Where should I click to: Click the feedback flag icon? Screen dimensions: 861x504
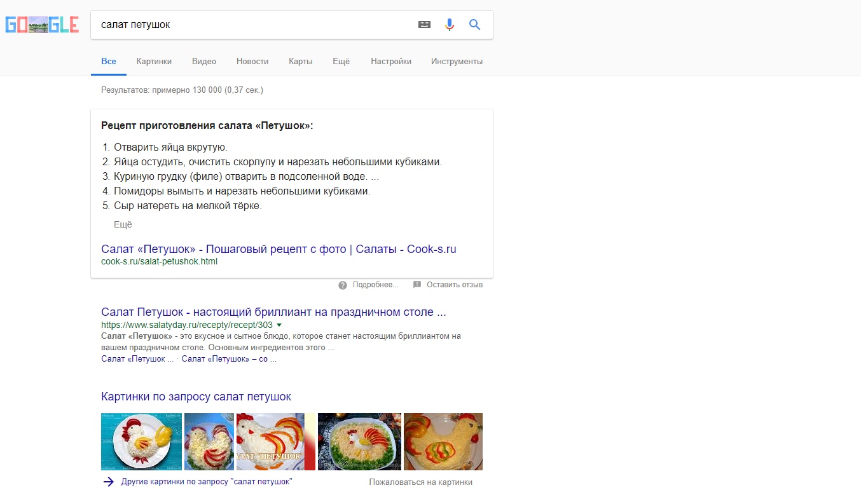pyautogui.click(x=417, y=285)
